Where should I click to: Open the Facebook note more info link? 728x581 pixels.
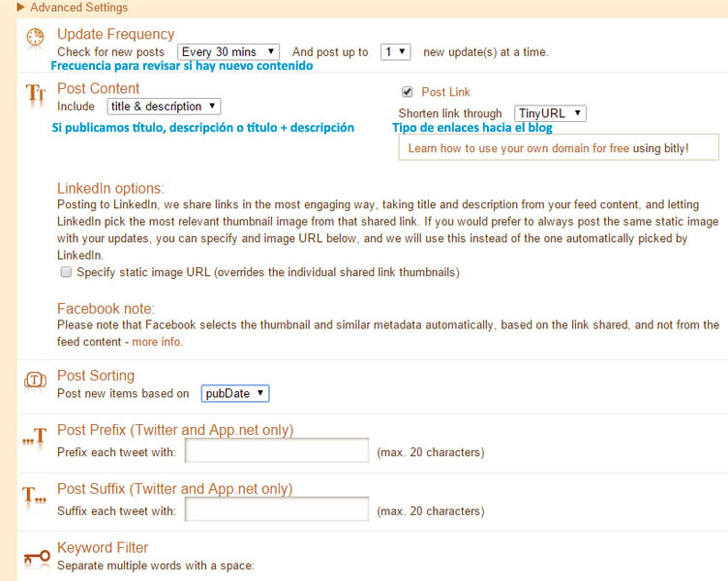tap(157, 342)
